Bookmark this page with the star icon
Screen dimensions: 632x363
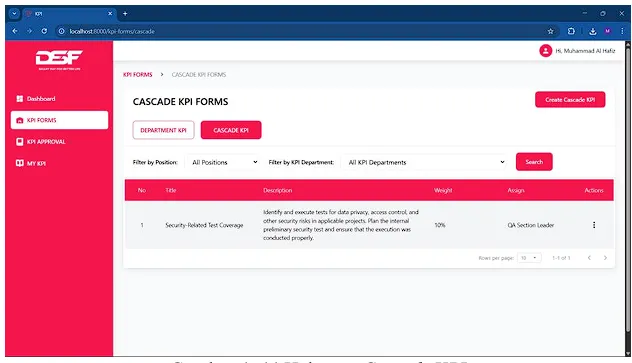551,31
